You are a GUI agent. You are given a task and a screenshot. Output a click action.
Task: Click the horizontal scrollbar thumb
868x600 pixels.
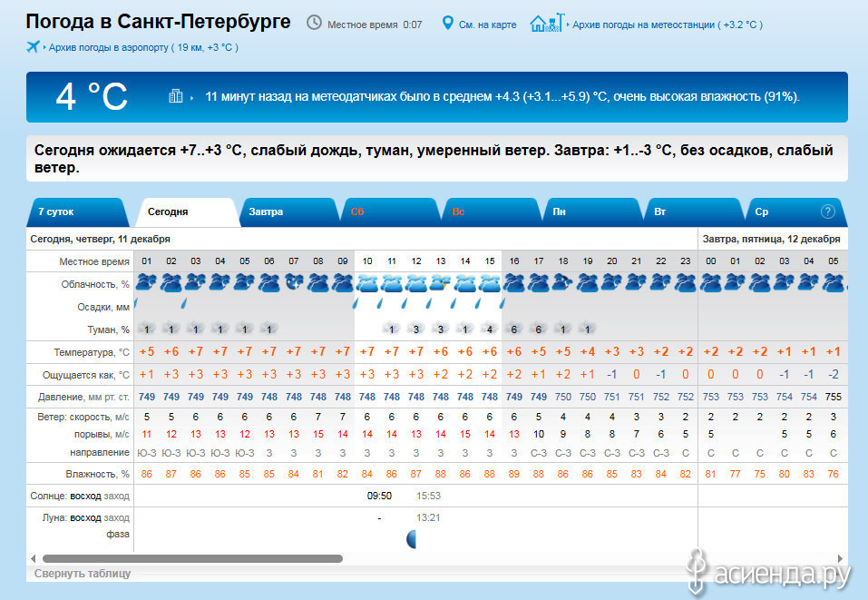pos(192,558)
